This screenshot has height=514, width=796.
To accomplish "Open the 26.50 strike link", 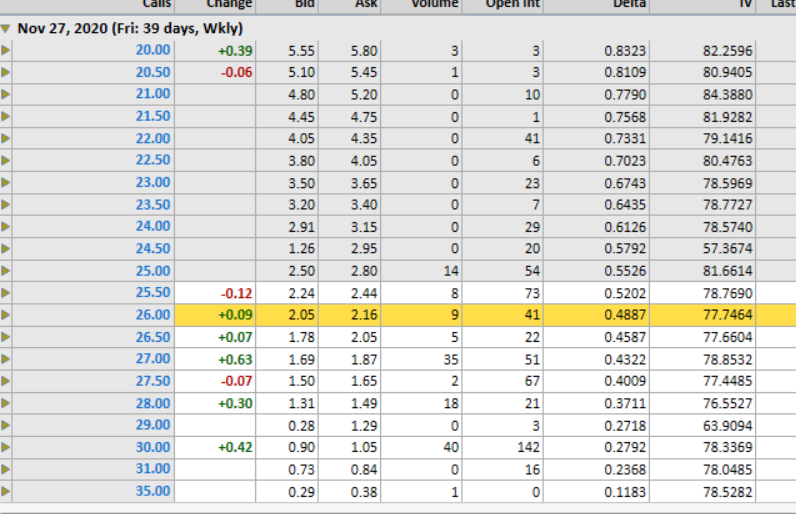I will 153,337.
